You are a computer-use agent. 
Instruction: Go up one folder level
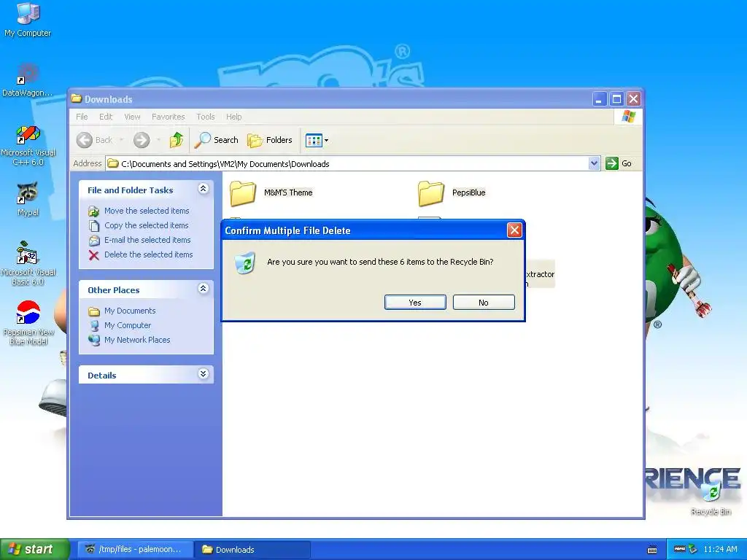click(x=177, y=140)
